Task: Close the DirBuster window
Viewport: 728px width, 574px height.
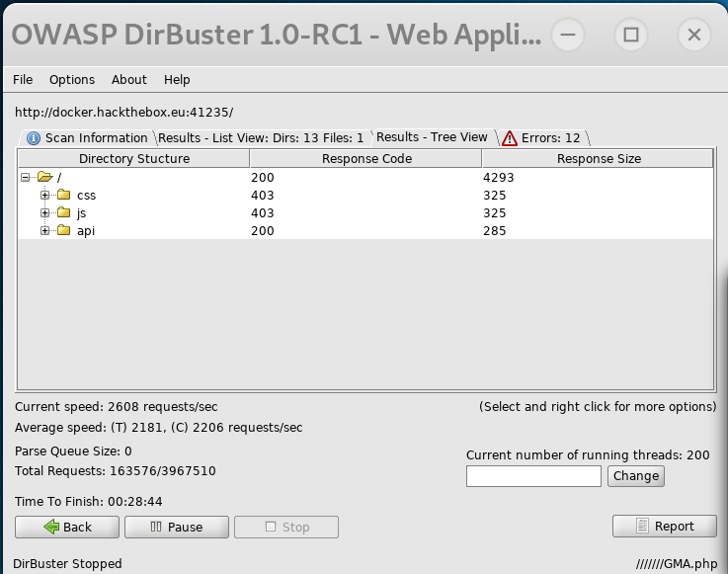Action: (x=694, y=35)
